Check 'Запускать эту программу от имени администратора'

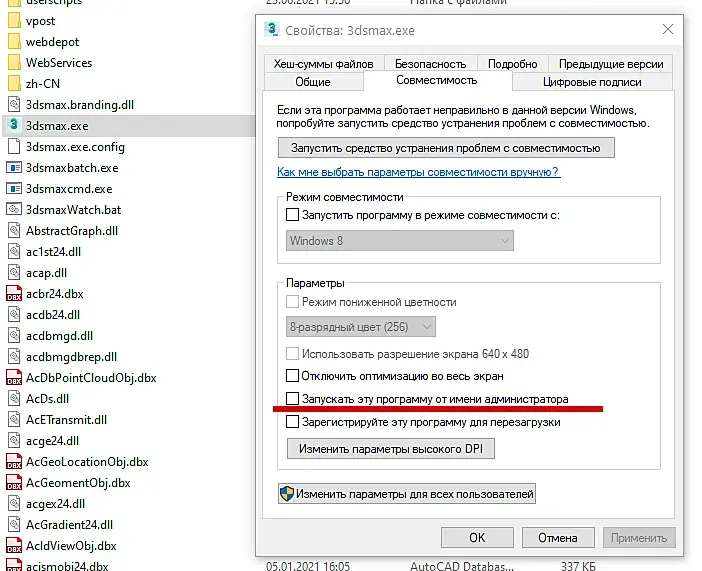click(x=292, y=398)
